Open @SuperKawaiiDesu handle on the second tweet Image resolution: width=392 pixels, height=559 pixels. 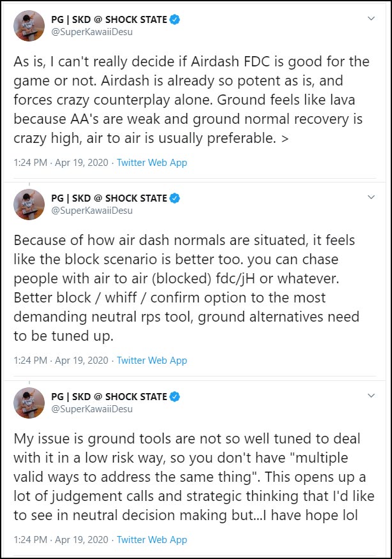coord(91,211)
